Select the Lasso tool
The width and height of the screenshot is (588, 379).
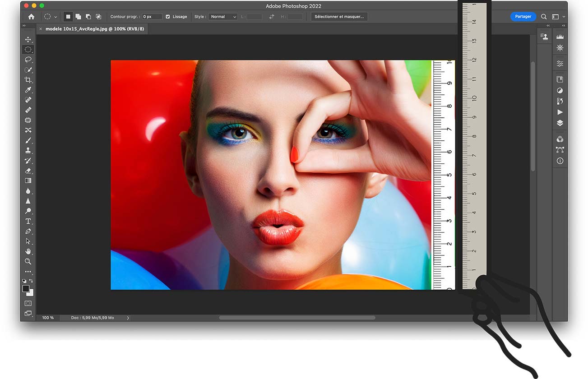[28, 60]
